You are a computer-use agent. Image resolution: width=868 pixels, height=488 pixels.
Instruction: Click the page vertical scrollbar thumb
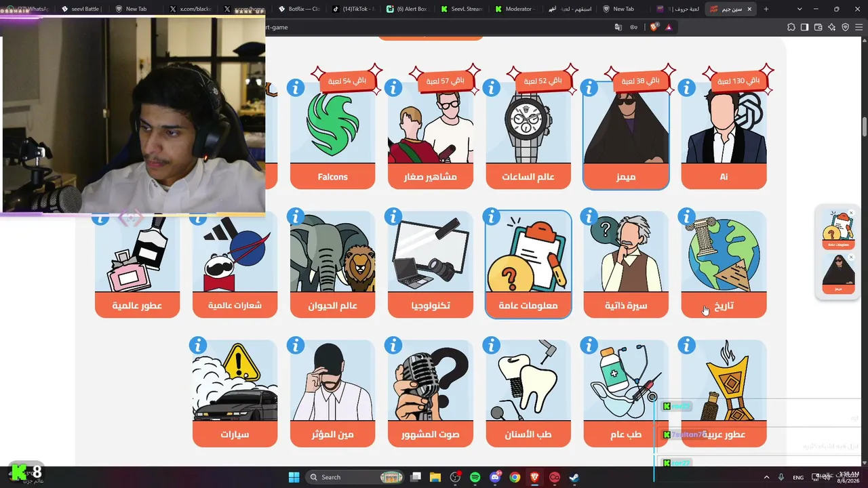[x=864, y=127]
